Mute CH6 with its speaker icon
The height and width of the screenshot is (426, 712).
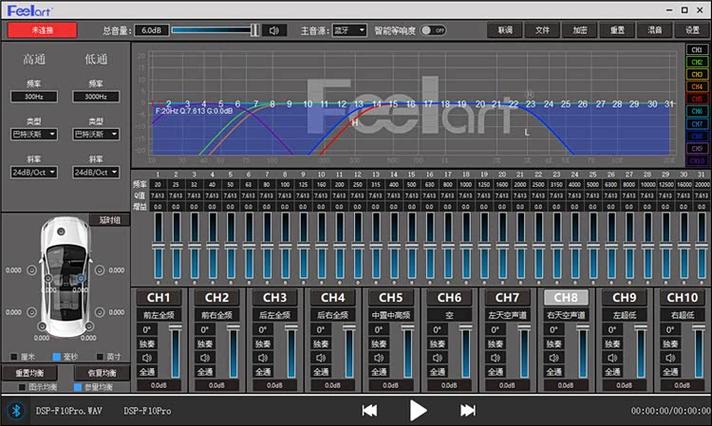pyautogui.click(x=437, y=358)
